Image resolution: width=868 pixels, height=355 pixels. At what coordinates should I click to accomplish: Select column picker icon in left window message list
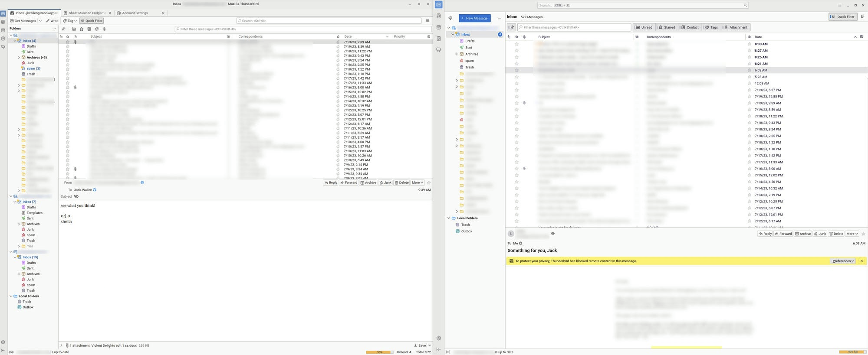429,36
